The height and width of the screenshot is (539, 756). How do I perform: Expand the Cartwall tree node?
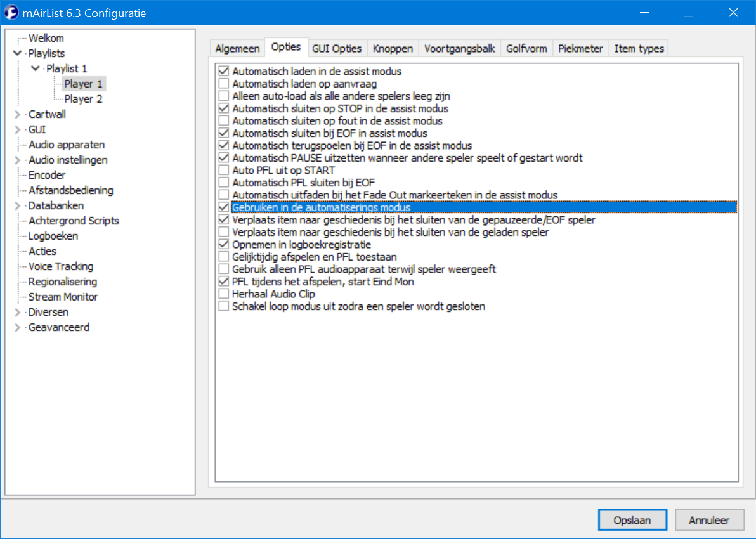[x=17, y=115]
